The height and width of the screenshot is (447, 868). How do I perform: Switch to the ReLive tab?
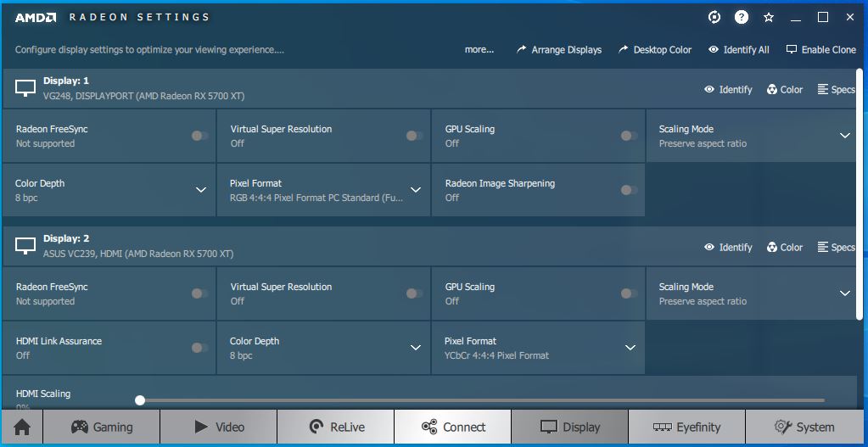point(335,427)
